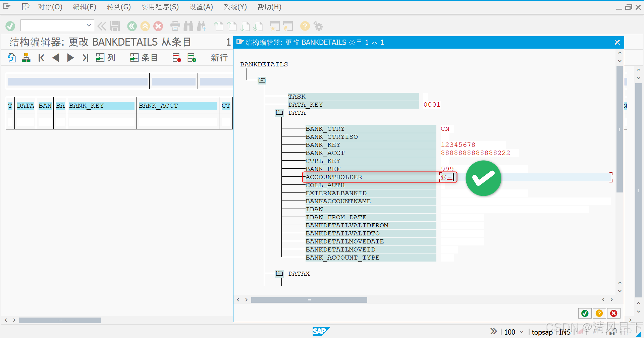Image resolution: width=644 pixels, height=338 pixels.
Task: Cancel dialog with red X button
Action: pyautogui.click(x=614, y=313)
